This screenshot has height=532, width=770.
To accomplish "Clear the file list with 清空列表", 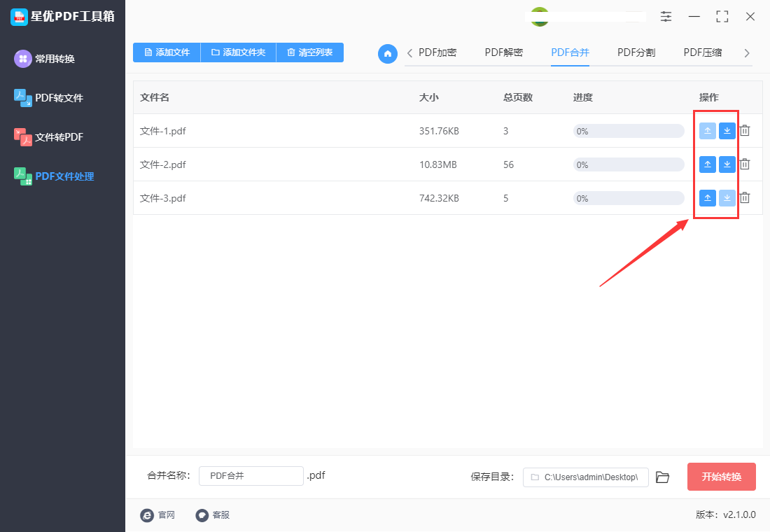I will click(x=309, y=52).
